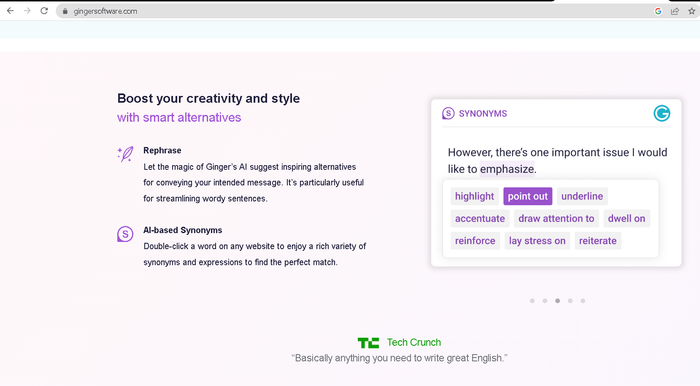Pick the 'dwell on' suggestion
The image size is (700, 386).
click(626, 219)
